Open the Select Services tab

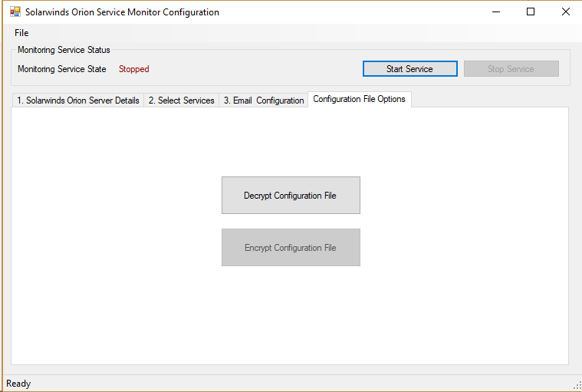pyautogui.click(x=182, y=100)
